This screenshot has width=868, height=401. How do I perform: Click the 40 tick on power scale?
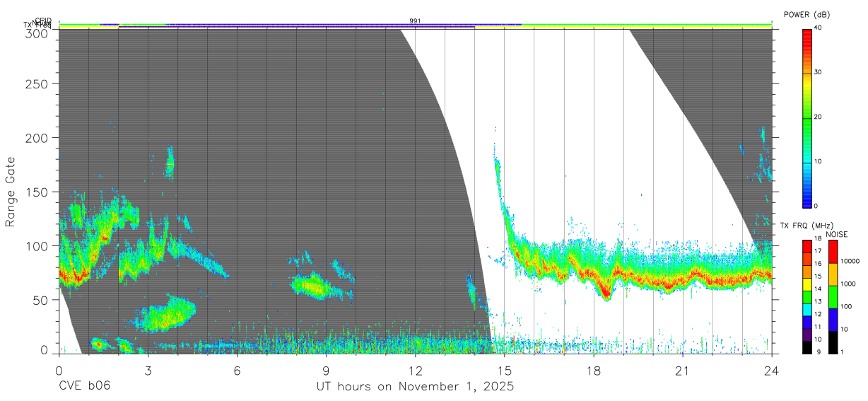(x=819, y=28)
